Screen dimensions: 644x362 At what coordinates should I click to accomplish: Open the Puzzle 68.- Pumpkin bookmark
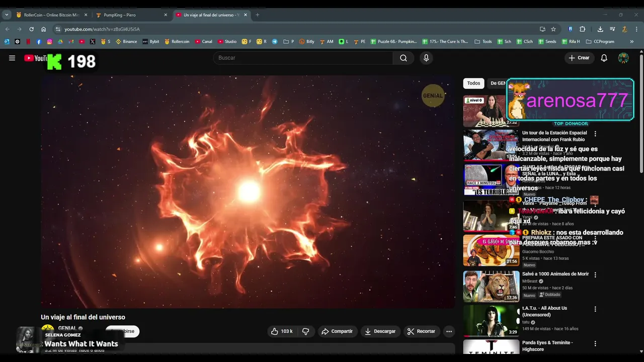[394, 42]
